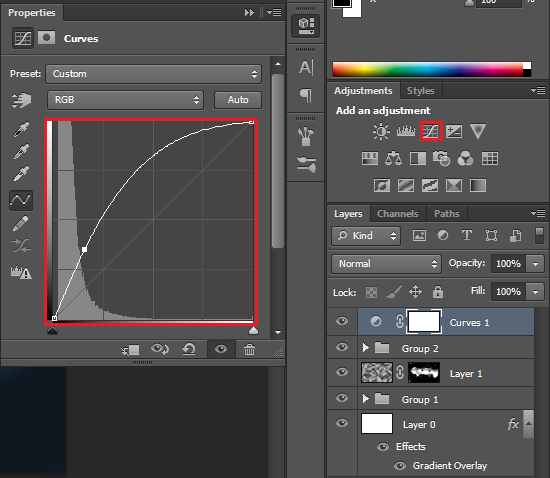The height and width of the screenshot is (478, 550).
Task: Toggle layer filtering on/off switch
Action: (539, 236)
